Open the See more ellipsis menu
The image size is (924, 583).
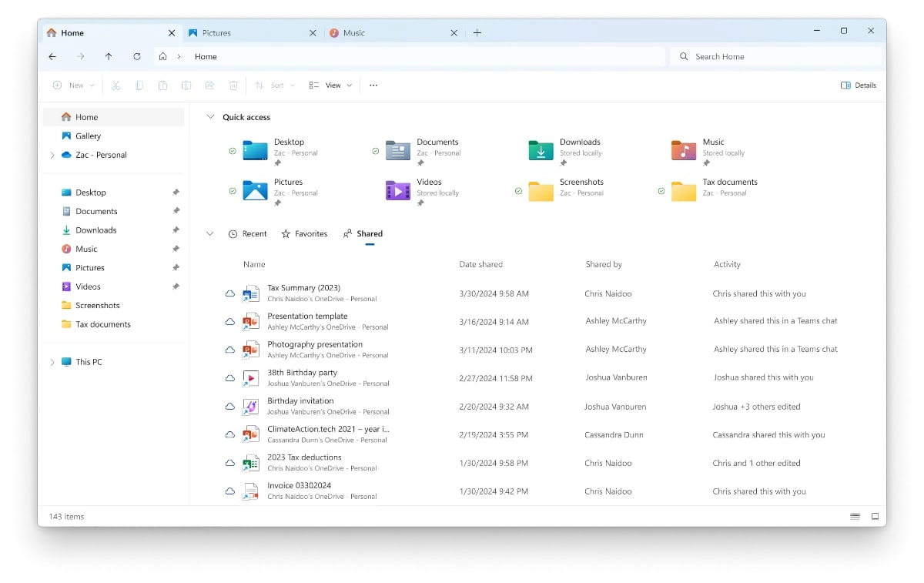coord(373,85)
